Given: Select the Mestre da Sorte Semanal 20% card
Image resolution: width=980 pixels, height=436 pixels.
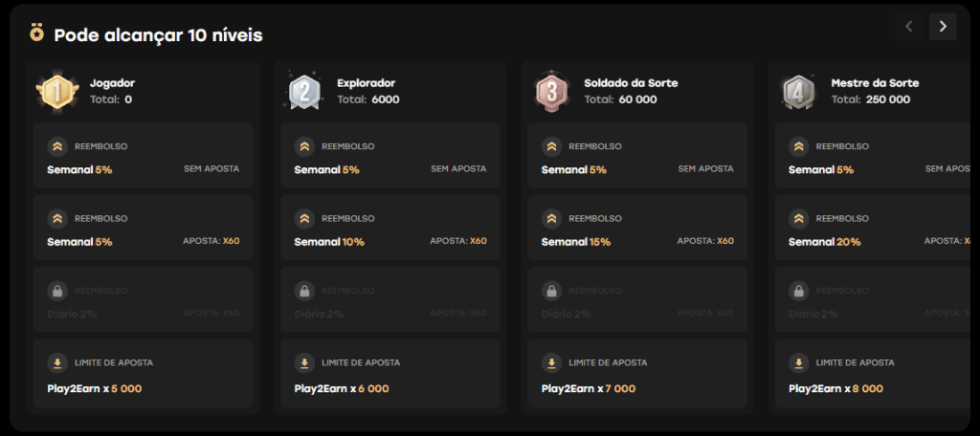Looking at the screenshot, I should pyautogui.click(x=873, y=228).
